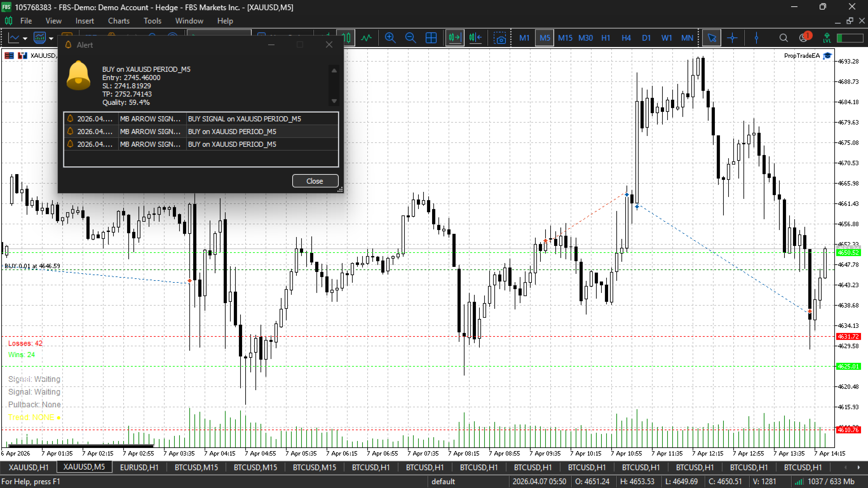Click the tile windows grid icon

[431, 37]
